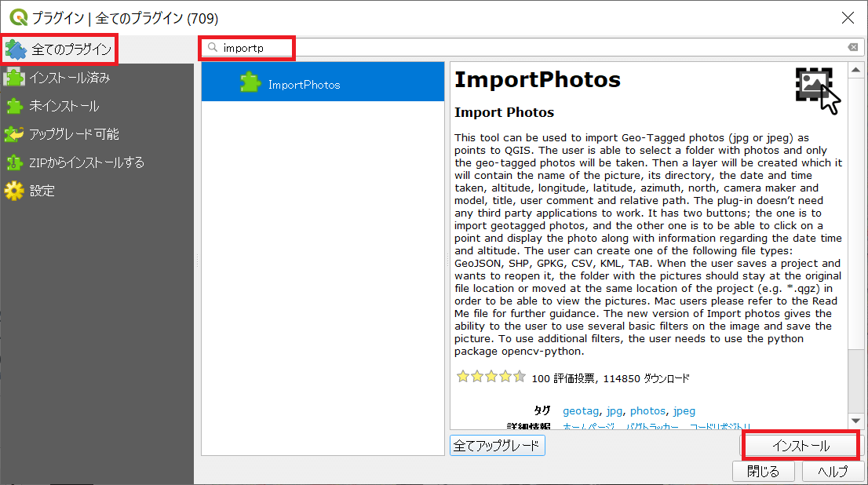Click the star rating for ImportPhotos
This screenshot has height=485, width=868.
[491, 377]
